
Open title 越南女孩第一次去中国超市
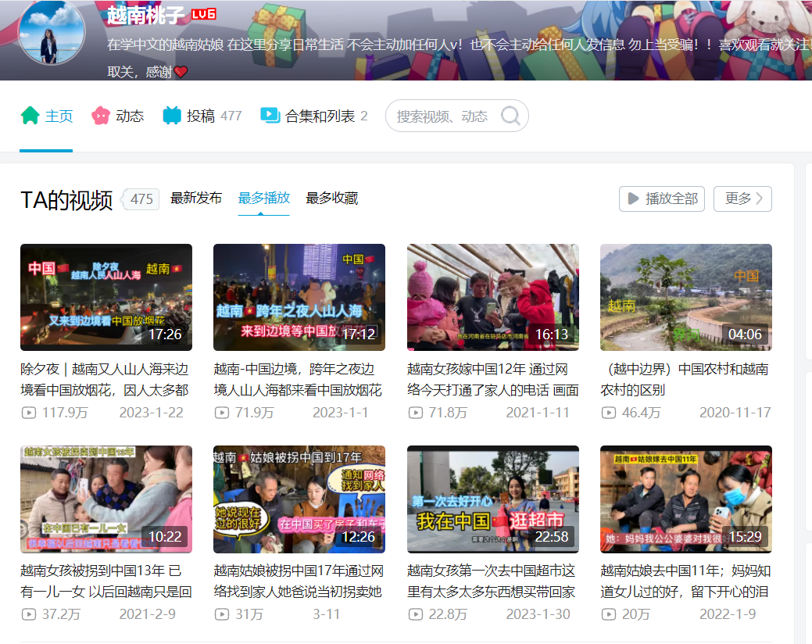click(x=492, y=581)
